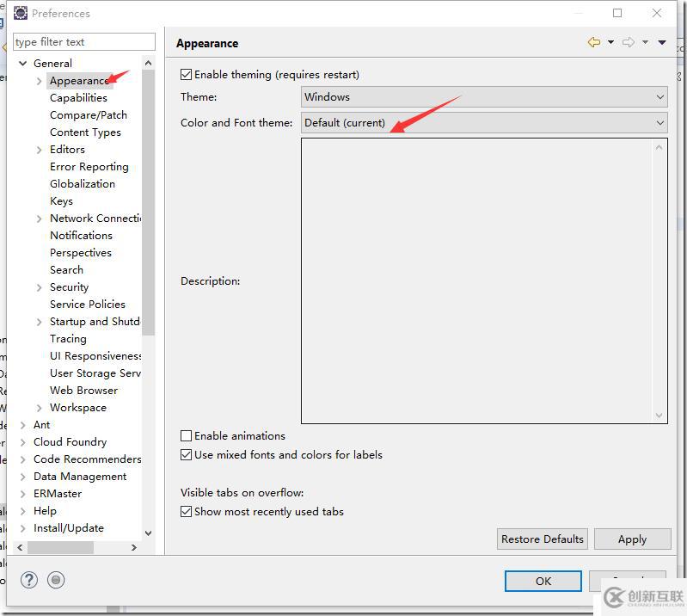The height and width of the screenshot is (616, 687).
Task: Expand the Cloud Foundry category
Action: tap(22, 442)
